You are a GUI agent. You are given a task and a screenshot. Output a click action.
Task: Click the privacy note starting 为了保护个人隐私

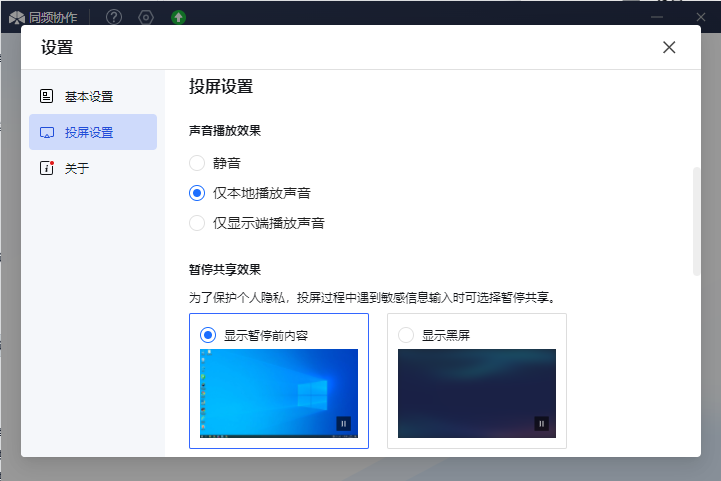click(373, 298)
